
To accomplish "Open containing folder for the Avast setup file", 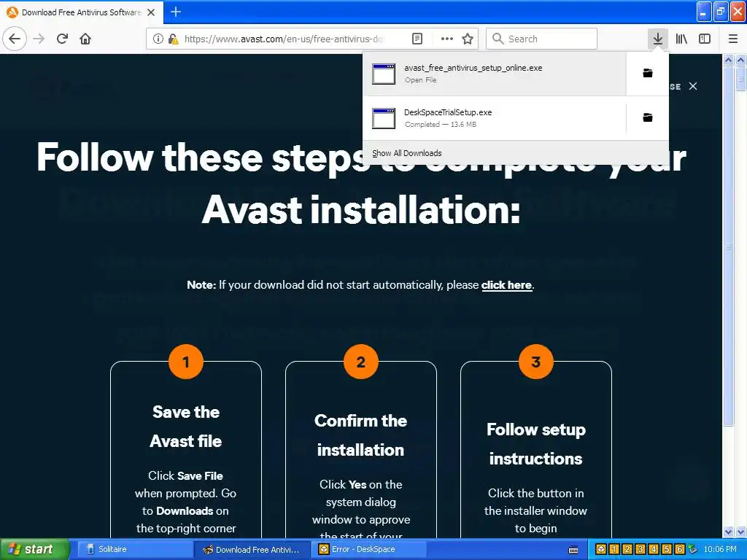I will pos(648,73).
